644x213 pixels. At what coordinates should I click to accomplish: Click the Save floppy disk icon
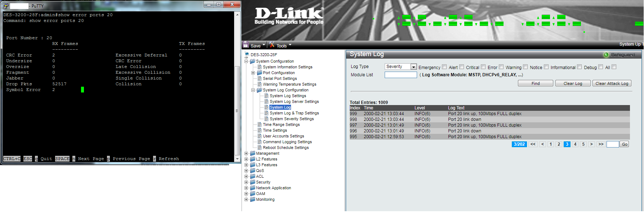(x=246, y=45)
